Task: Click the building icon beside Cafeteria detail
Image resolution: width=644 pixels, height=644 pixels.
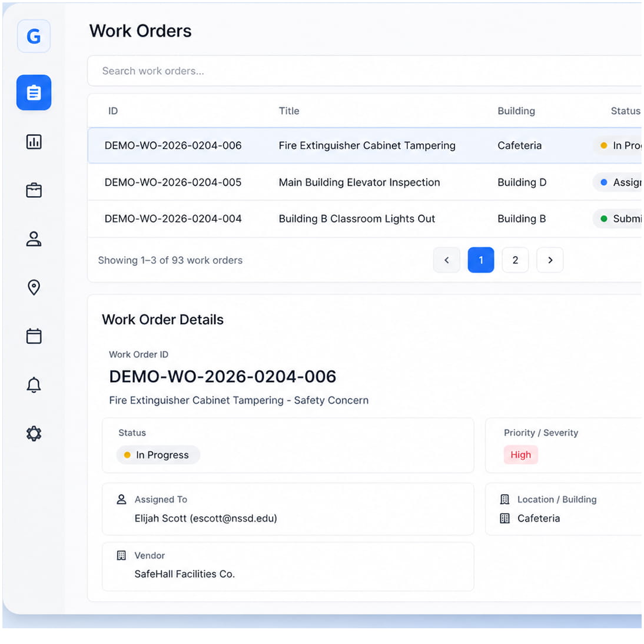Action: pyautogui.click(x=504, y=519)
